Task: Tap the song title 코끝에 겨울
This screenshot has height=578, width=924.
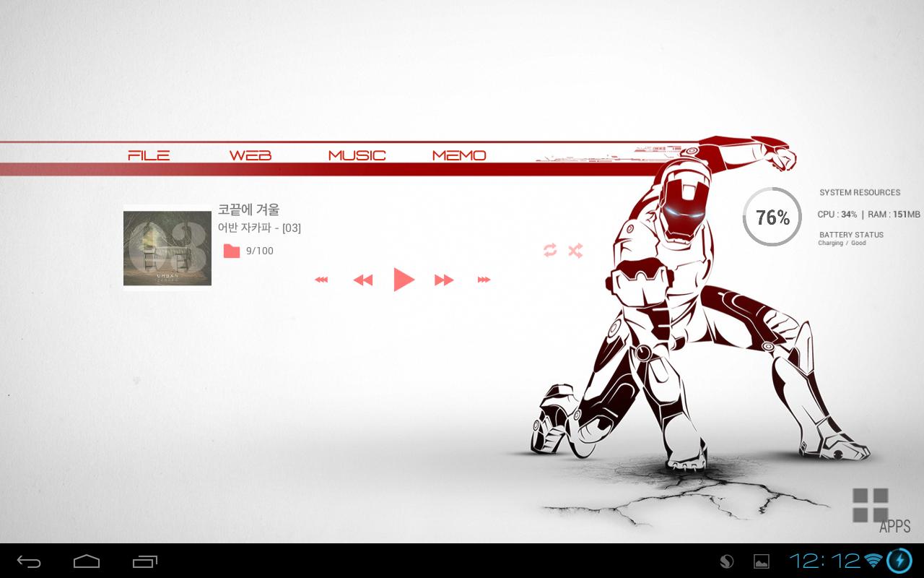Action: 248,210
